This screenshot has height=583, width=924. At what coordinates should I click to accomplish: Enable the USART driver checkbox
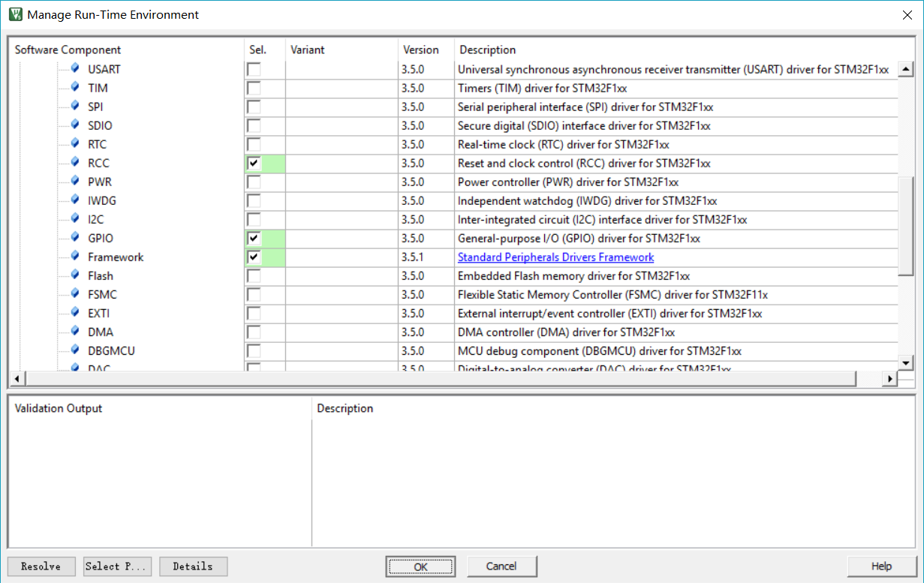tap(254, 70)
